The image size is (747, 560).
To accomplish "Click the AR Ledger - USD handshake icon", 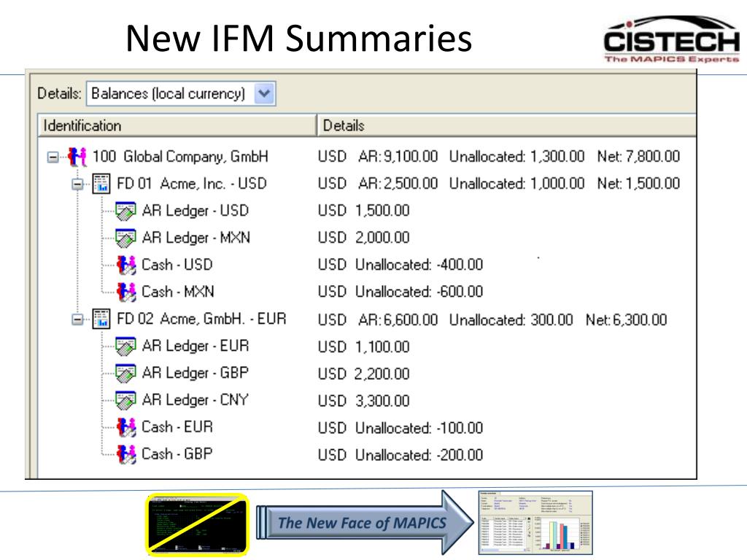I will (125, 211).
